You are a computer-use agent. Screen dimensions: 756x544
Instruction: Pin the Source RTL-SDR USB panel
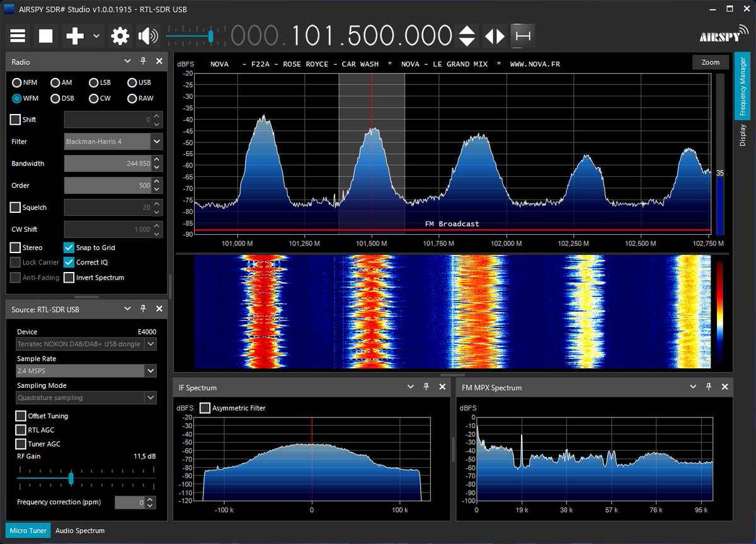[x=143, y=309]
